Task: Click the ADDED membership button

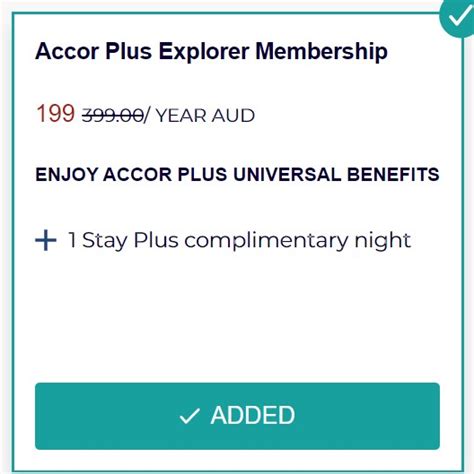Action: tap(237, 416)
